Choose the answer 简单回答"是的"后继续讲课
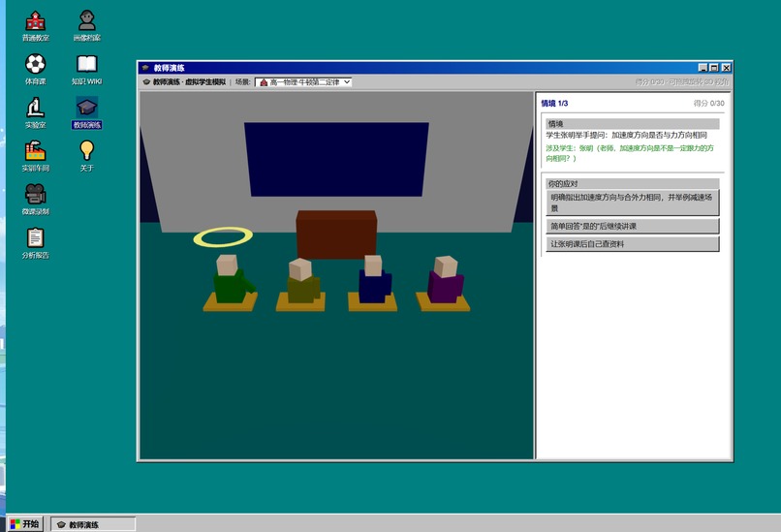 pos(632,226)
